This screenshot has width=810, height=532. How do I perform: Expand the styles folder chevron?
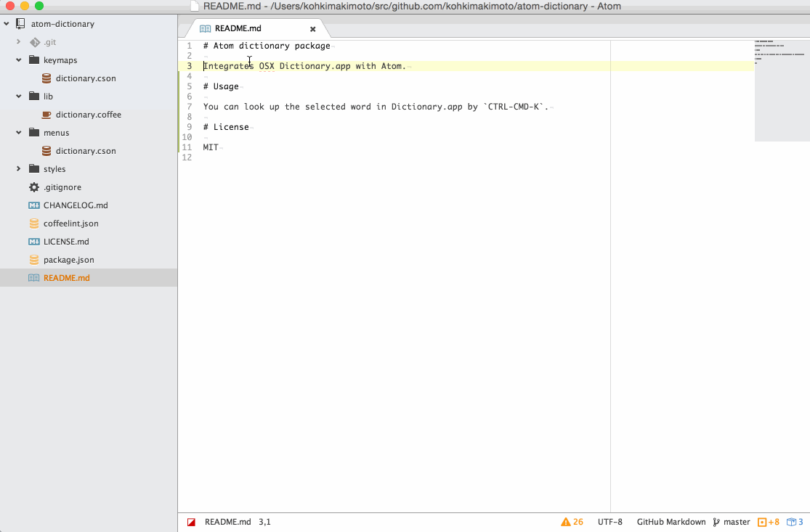coord(19,168)
